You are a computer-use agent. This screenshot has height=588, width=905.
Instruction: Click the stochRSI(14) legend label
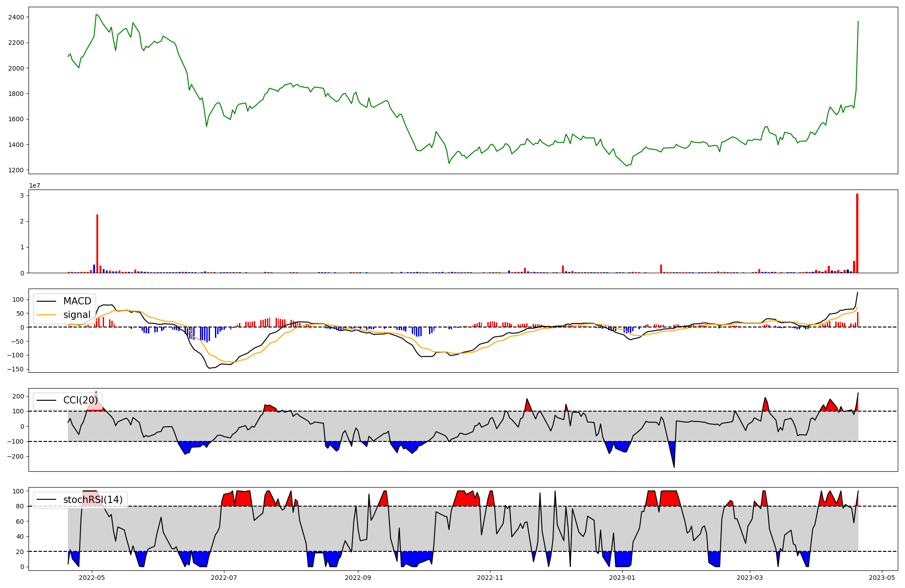coord(93,500)
